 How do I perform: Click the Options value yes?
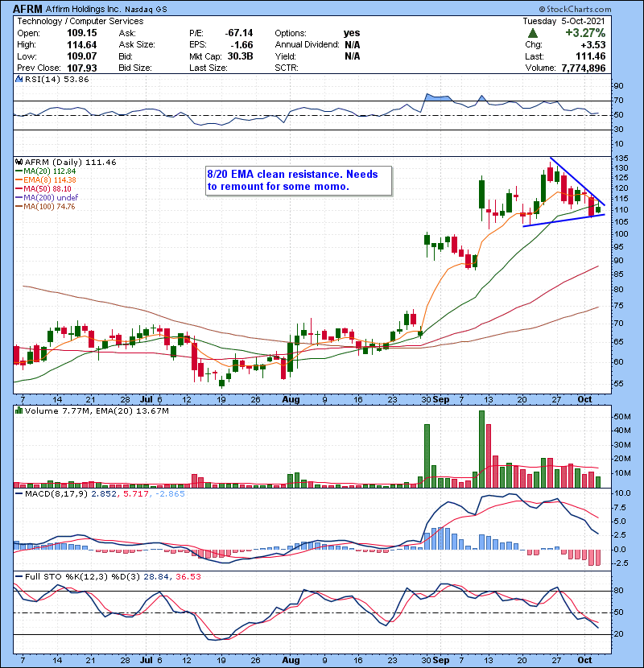[x=352, y=33]
